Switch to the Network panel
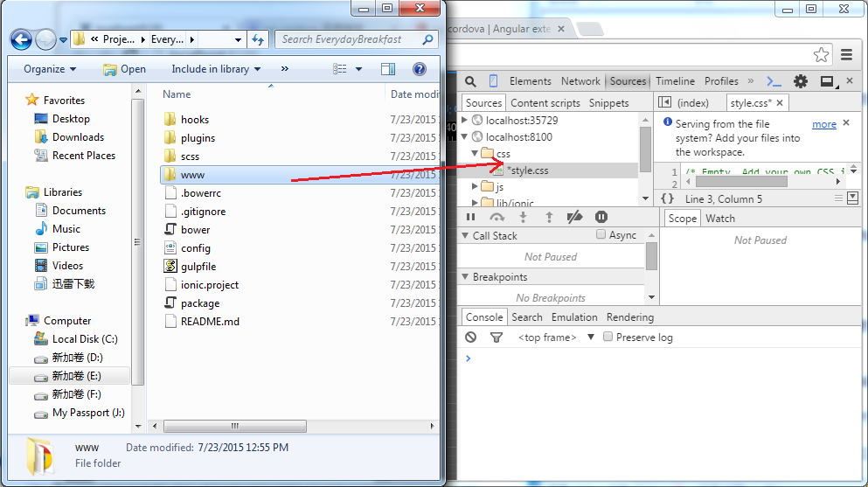This screenshot has height=487, width=868. coord(580,81)
